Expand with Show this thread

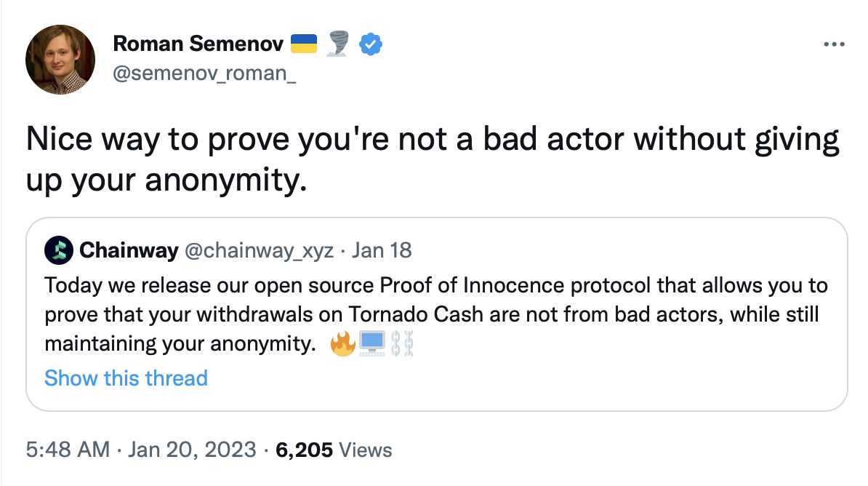[x=126, y=378]
